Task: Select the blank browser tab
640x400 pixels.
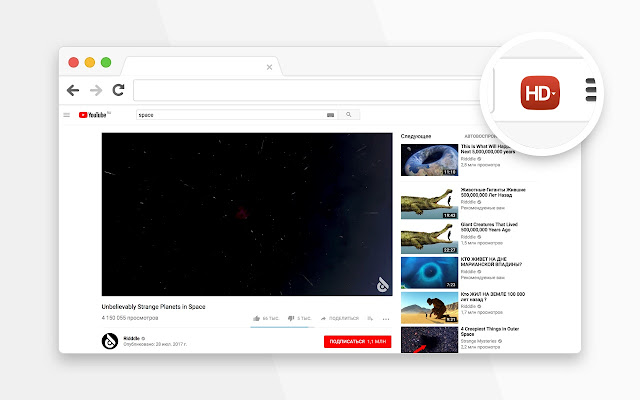Action: pos(202,66)
